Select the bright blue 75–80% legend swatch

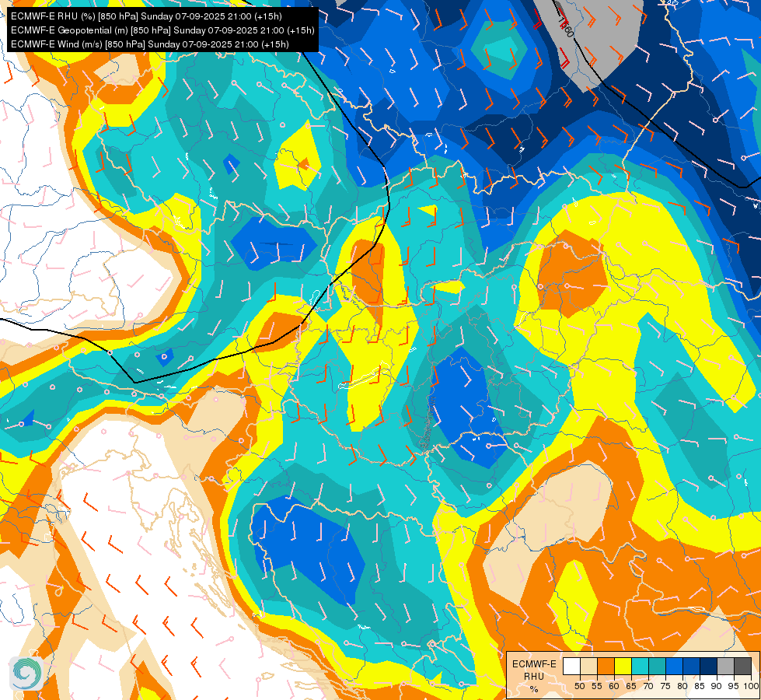click(x=674, y=667)
